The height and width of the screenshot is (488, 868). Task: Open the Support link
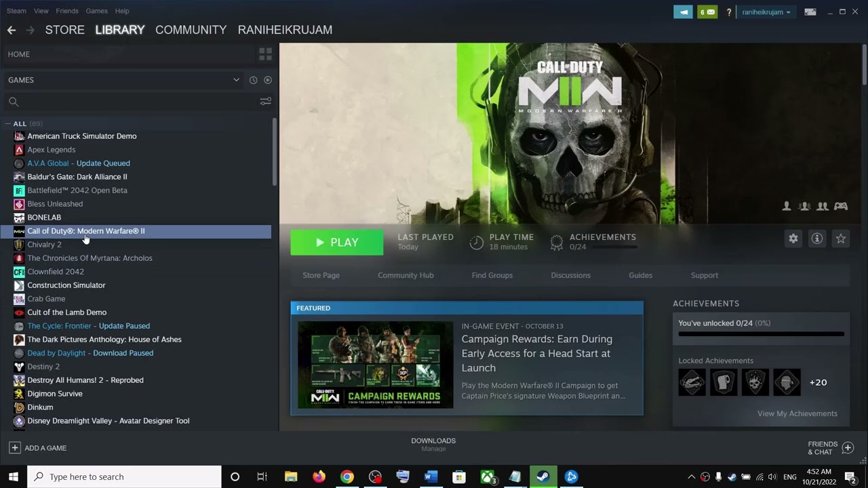pos(704,275)
